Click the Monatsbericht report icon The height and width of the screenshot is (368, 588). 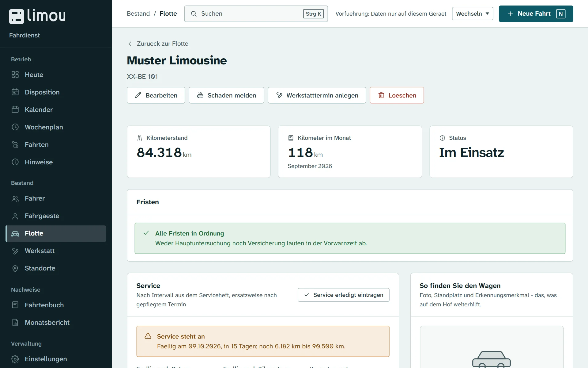click(x=15, y=322)
